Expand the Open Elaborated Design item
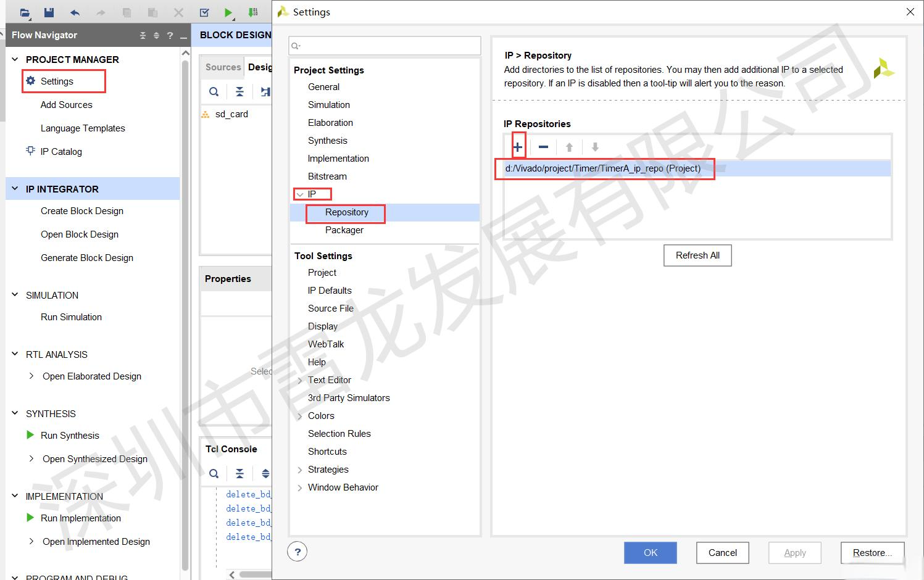 point(31,376)
